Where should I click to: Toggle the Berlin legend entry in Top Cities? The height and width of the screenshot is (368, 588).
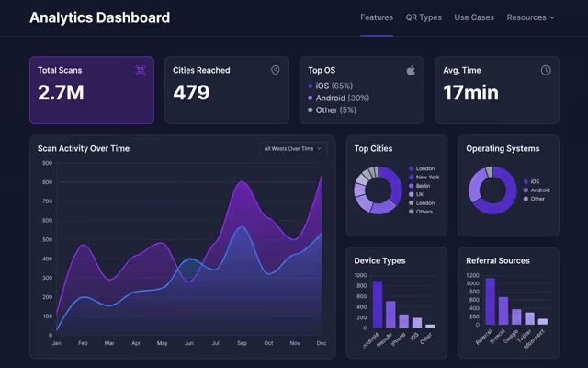[x=420, y=186]
